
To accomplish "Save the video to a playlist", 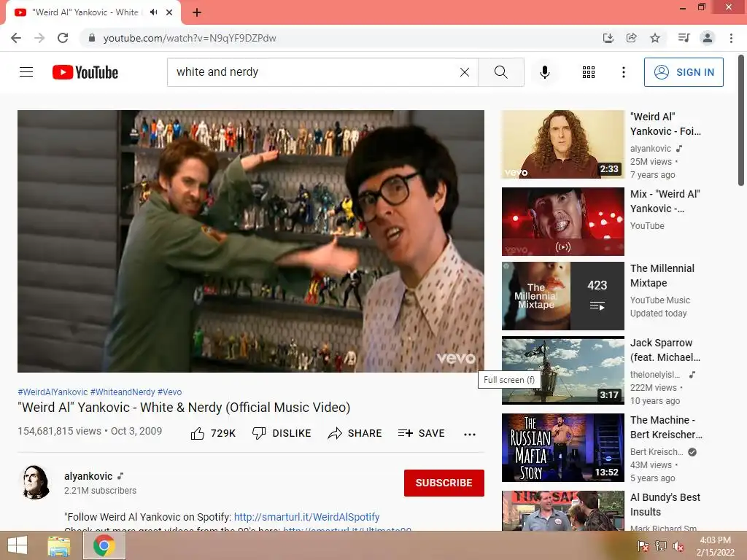I will click(421, 433).
